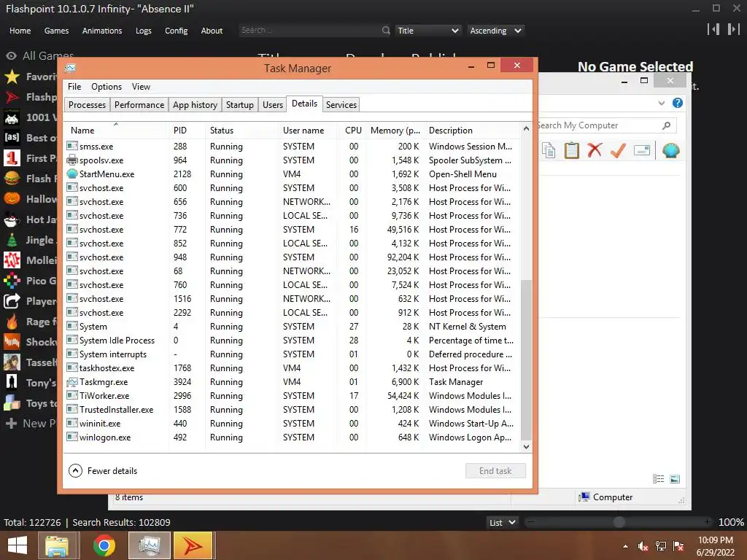Image resolution: width=747 pixels, height=560 pixels.
Task: Click the blue Help icon in Explorer
Action: (x=678, y=103)
